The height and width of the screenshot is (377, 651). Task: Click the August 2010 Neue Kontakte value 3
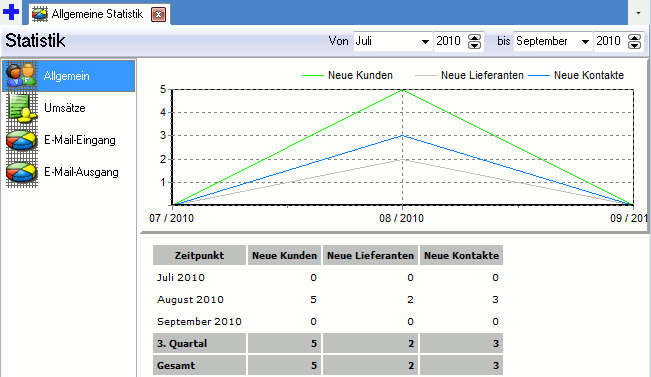coord(495,299)
